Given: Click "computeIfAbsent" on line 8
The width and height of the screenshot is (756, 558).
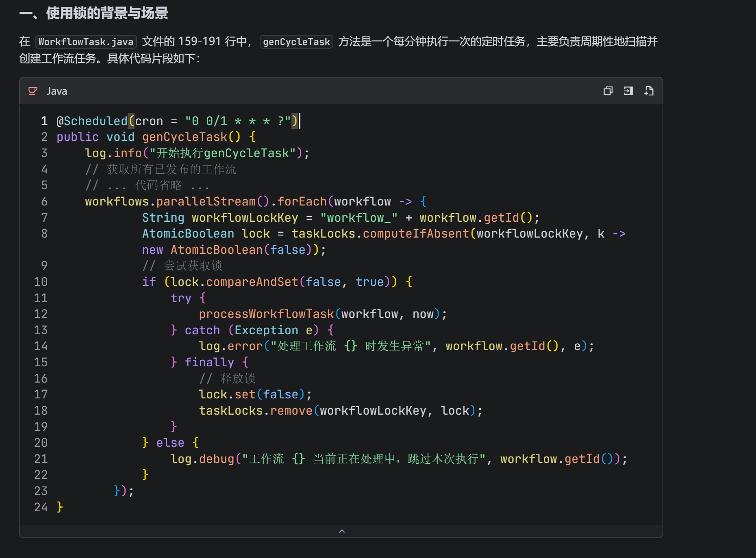Looking at the screenshot, I should click(416, 234).
